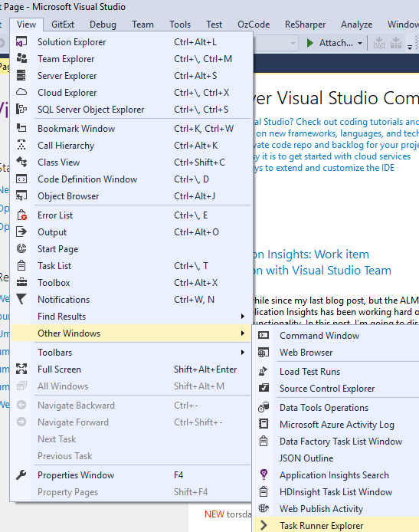Click the Error List icon
Screen dimensions: 419x532
pyautogui.click(x=21, y=215)
